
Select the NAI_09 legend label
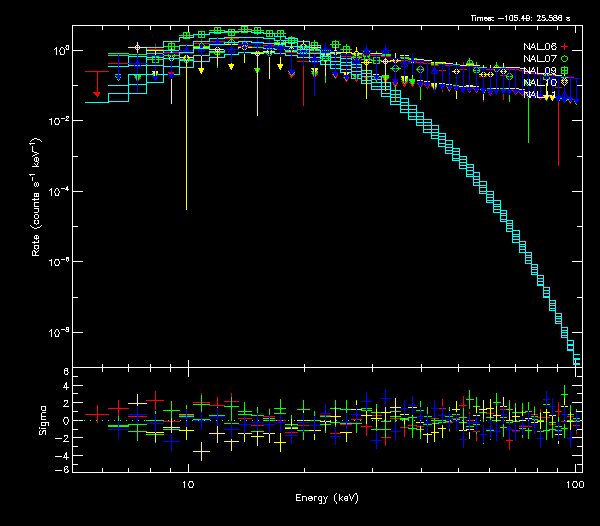coord(540,71)
